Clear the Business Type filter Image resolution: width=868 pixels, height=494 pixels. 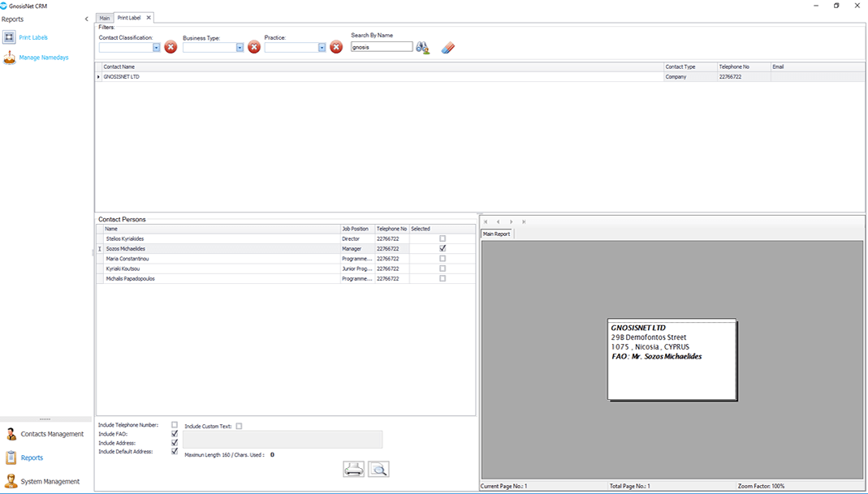(254, 47)
